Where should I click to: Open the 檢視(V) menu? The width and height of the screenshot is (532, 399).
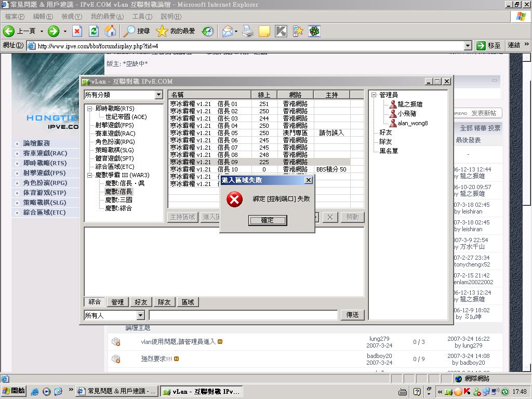point(71,17)
